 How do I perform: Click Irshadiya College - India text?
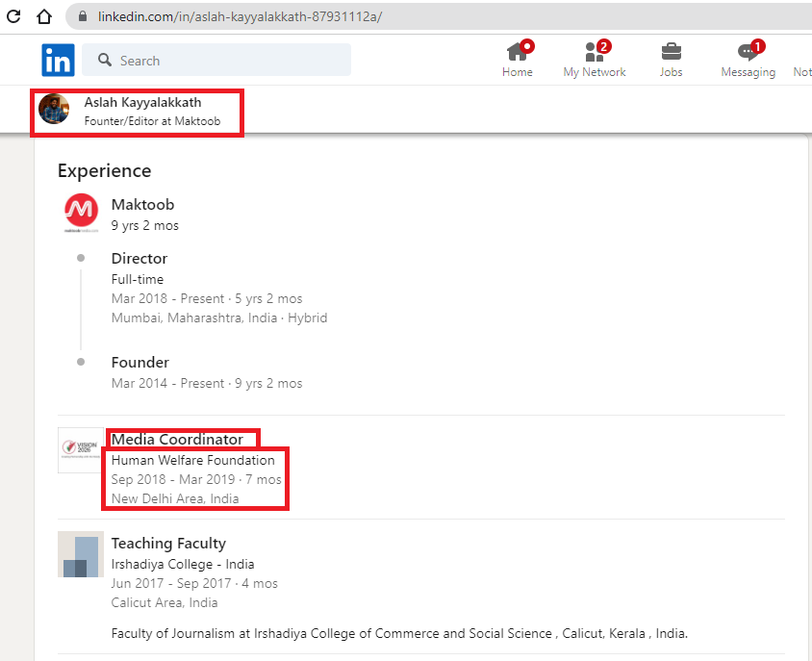(183, 564)
